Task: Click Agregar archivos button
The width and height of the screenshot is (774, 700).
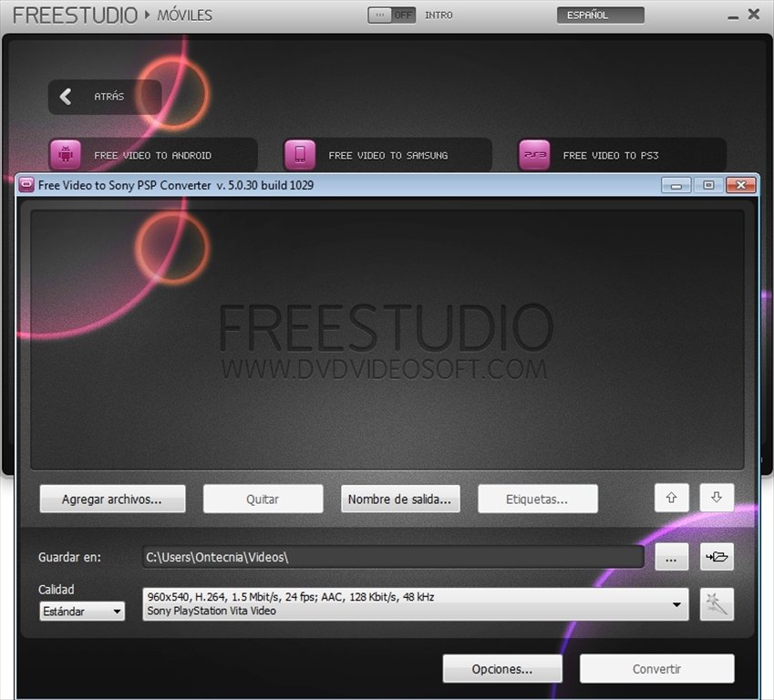Action: tap(112, 499)
